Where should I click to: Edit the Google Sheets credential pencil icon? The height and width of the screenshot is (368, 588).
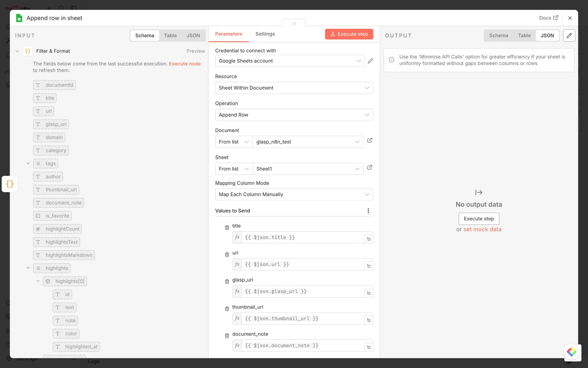point(370,61)
